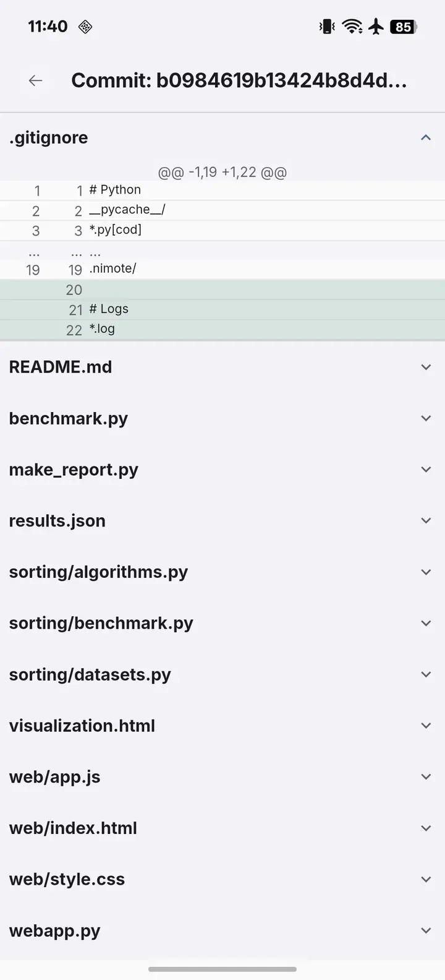The height and width of the screenshot is (980, 445).
Task: Select the '__pycache__/' diff line
Action: coord(222,210)
